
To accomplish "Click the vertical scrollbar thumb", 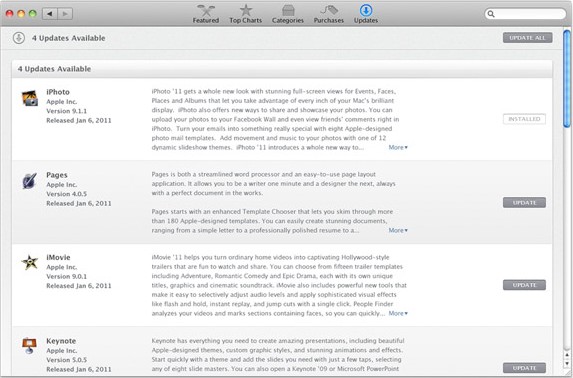I will point(567,79).
